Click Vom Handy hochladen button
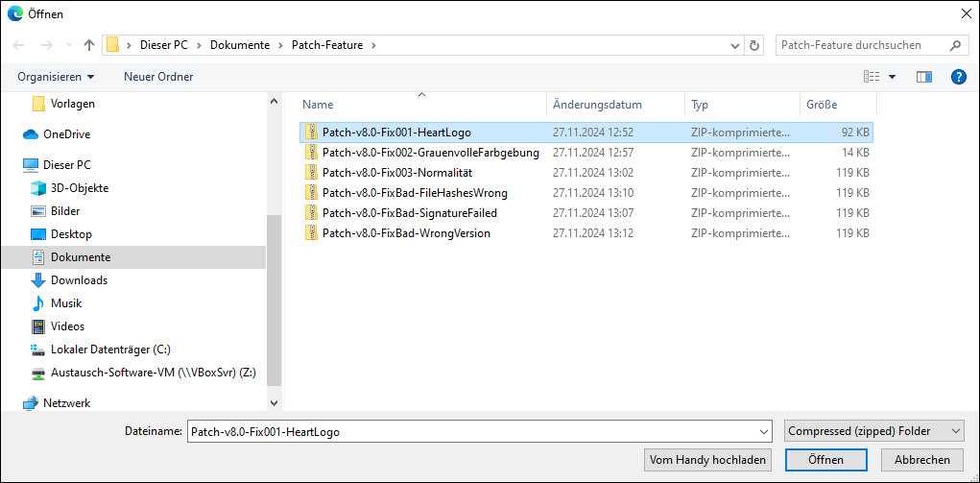The width and height of the screenshot is (980, 483). [x=707, y=460]
